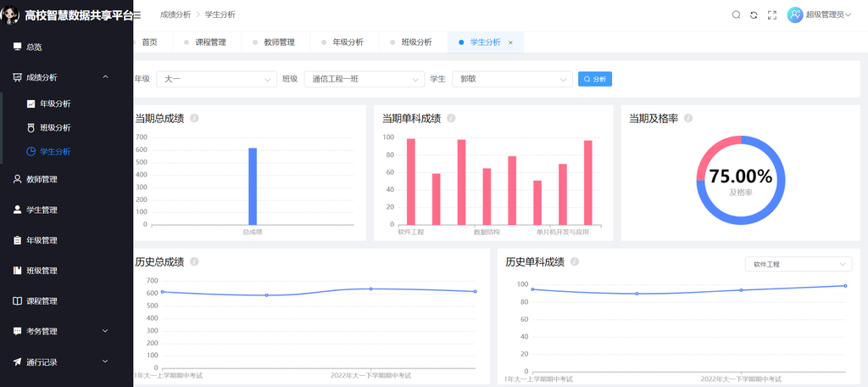Image resolution: width=868 pixels, height=387 pixels.
Task: Click the search magnifier icon in header
Action: click(x=736, y=15)
